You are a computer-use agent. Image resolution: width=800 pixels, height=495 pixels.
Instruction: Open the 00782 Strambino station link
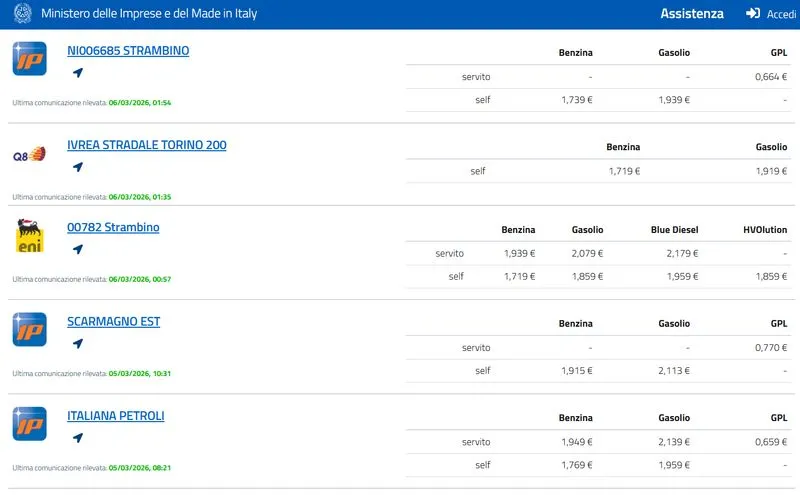pyautogui.click(x=113, y=228)
